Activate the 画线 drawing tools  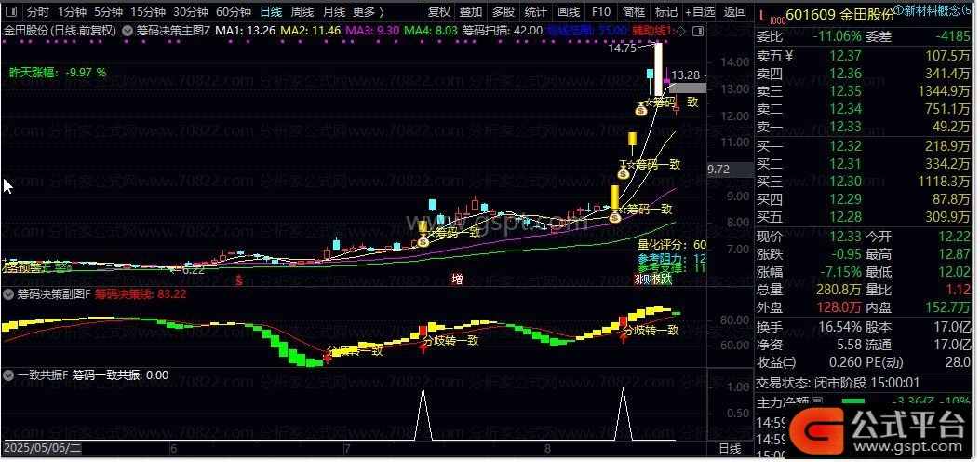568,11
